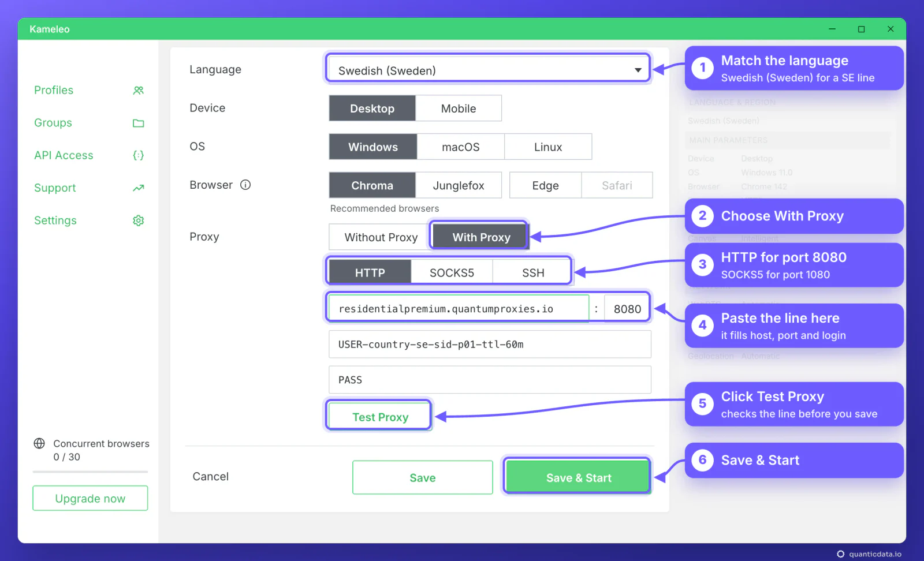Screen dimensions: 924x561
Task: Select the Edge browser
Action: pyautogui.click(x=546, y=185)
